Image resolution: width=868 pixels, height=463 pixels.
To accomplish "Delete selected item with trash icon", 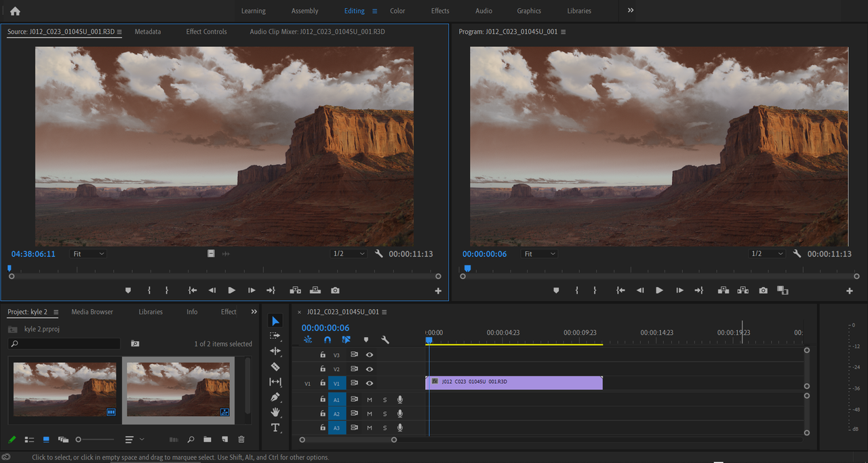I will (x=241, y=439).
